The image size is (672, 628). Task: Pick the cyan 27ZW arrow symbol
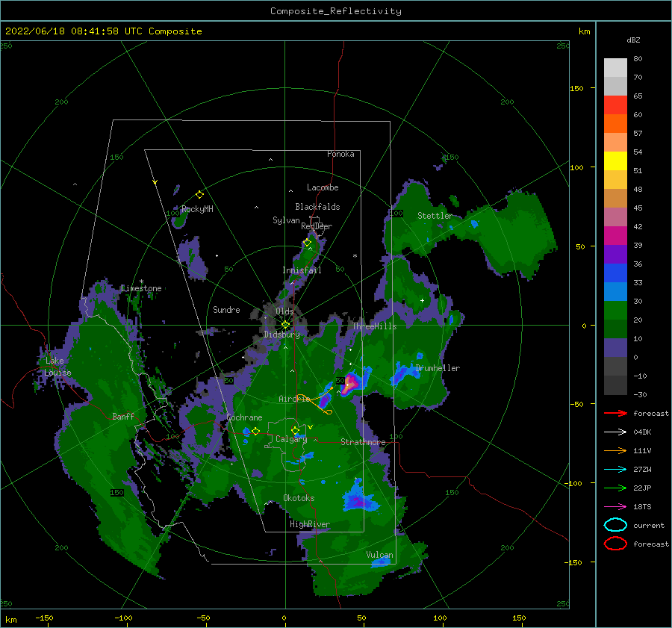pos(615,470)
